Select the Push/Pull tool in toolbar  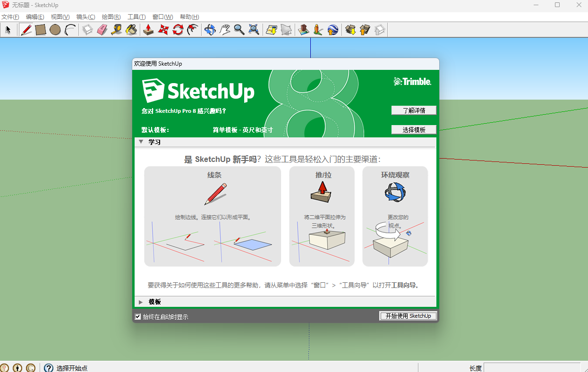[148, 30]
